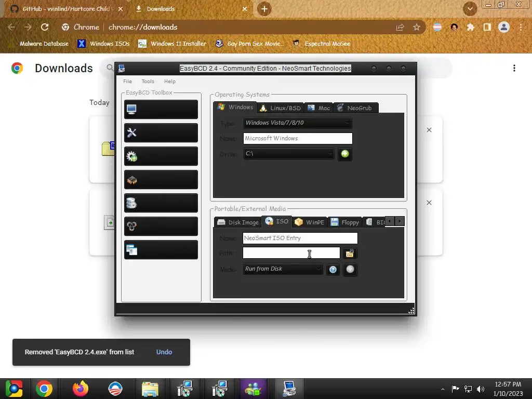Open Advanced Settings via the chip icon button
Image resolution: width=532 pixels, height=399 pixels.
161,179
